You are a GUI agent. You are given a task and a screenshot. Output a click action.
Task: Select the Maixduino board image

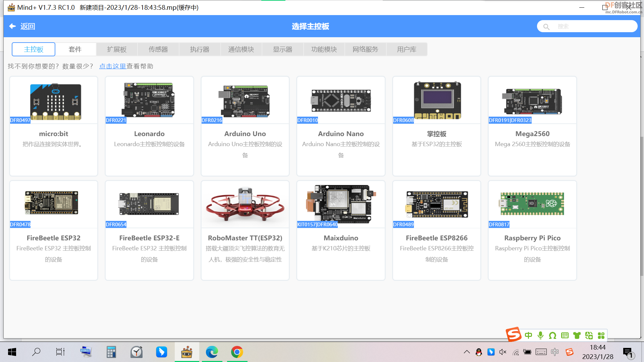click(341, 203)
